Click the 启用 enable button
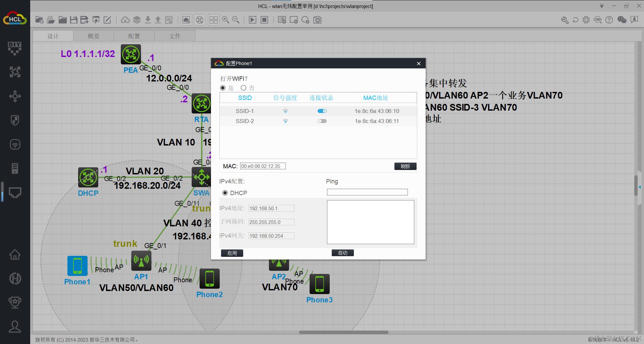644x344 pixels. (232, 253)
